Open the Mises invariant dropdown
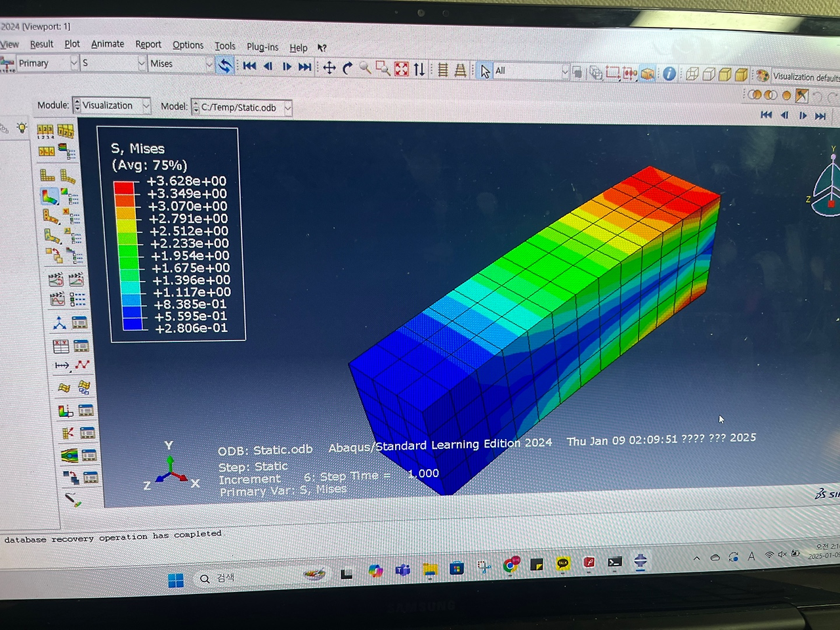This screenshot has width=840, height=630. coord(180,64)
